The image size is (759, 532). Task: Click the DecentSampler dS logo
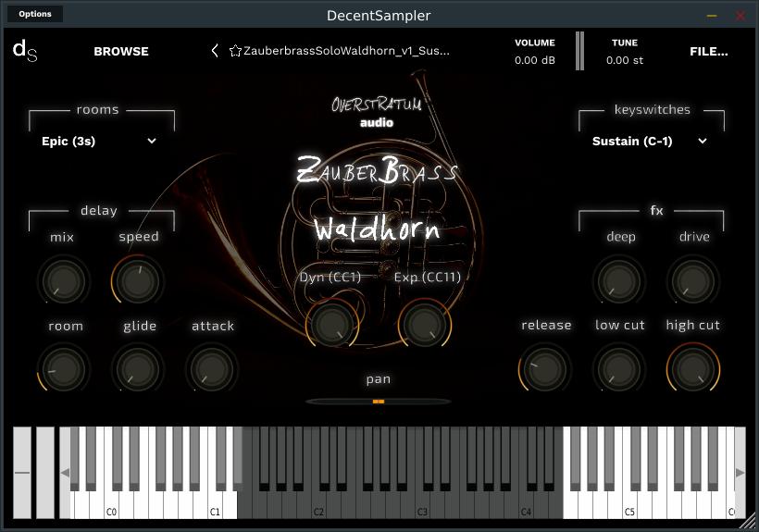pos(25,51)
